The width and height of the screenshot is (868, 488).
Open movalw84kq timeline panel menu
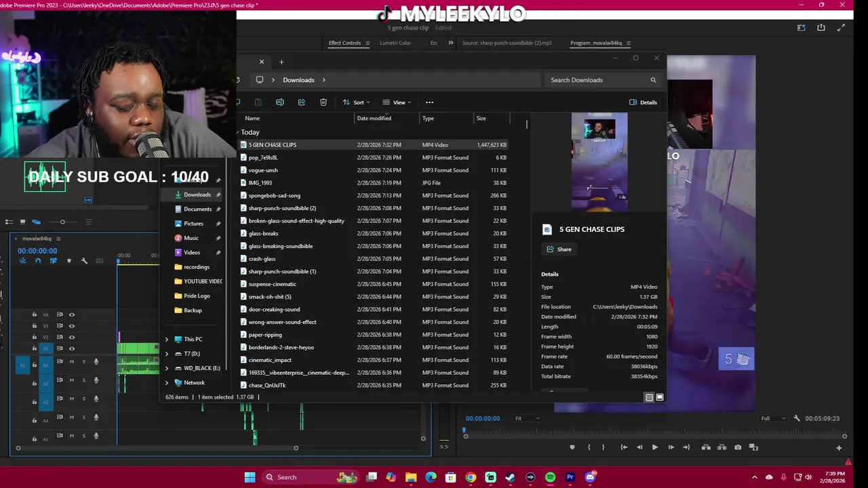click(x=58, y=239)
